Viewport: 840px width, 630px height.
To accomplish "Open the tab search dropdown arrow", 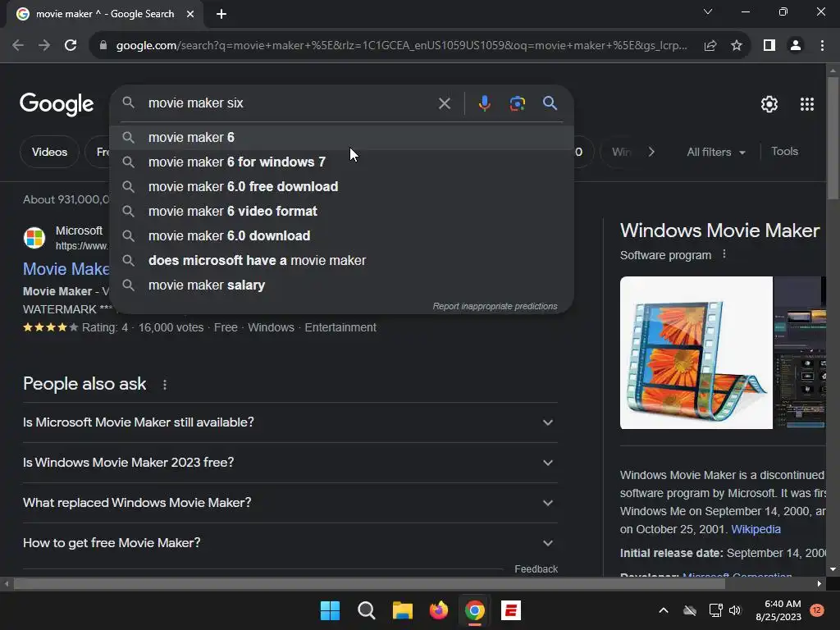I will [x=708, y=11].
